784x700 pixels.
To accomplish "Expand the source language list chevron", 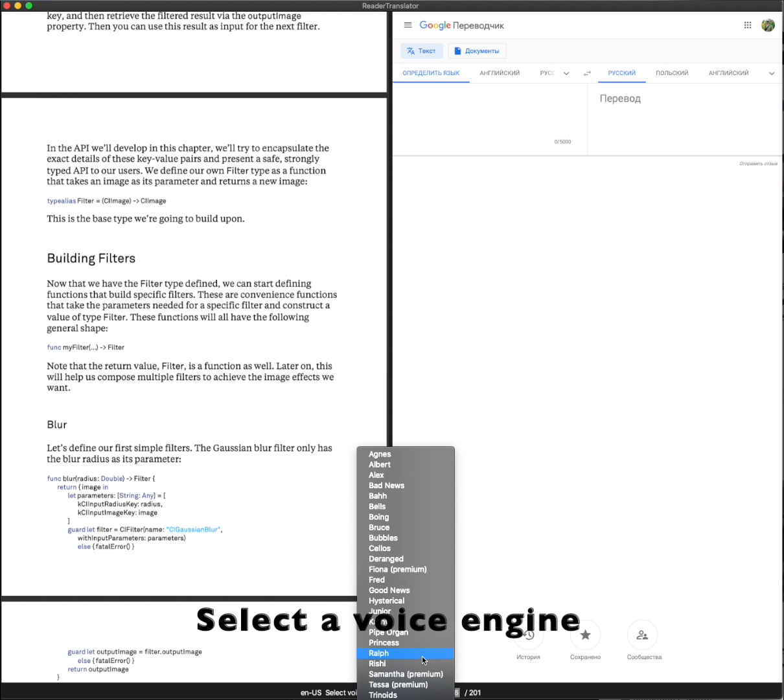I will click(566, 73).
